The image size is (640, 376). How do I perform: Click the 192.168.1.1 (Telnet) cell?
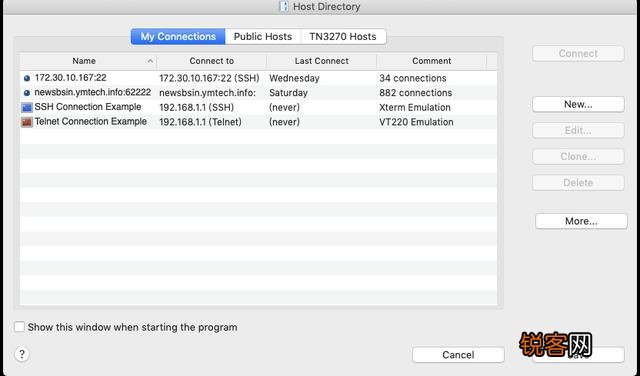pyautogui.click(x=200, y=122)
